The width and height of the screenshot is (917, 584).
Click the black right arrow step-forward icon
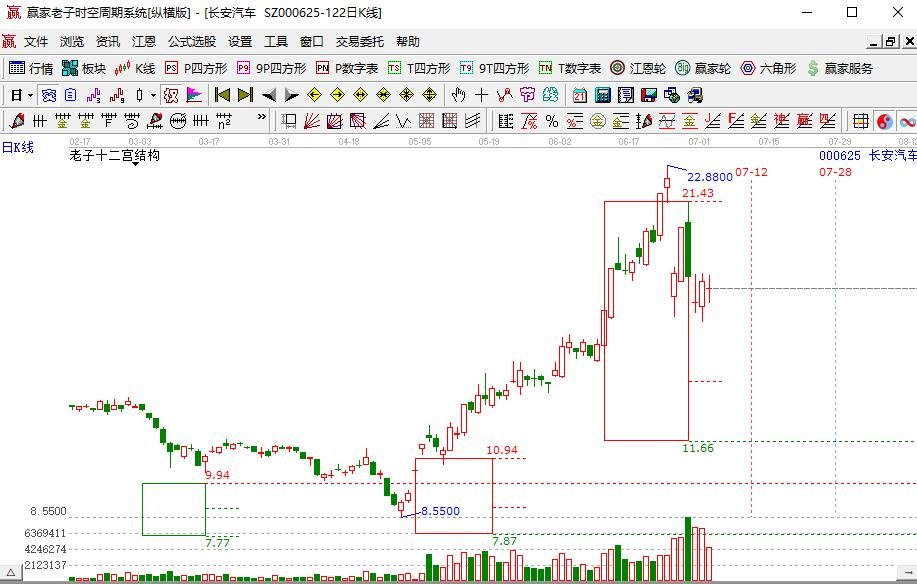[x=291, y=95]
